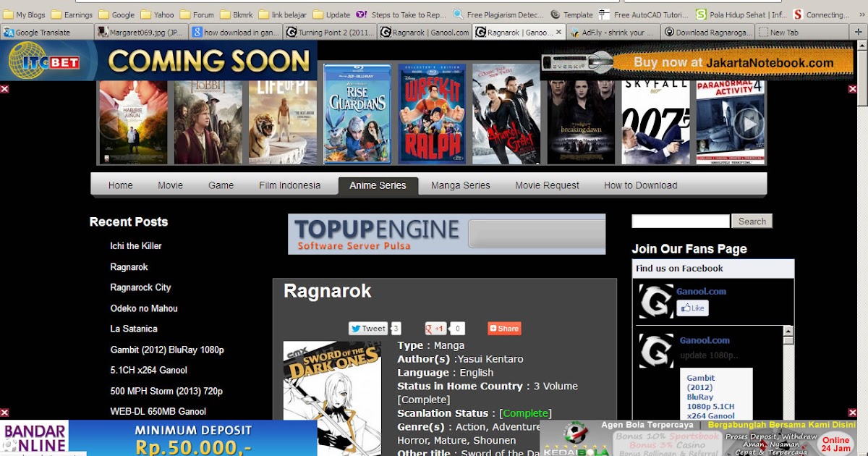
Task: Open The Hobbit movie poster
Action: (x=208, y=122)
